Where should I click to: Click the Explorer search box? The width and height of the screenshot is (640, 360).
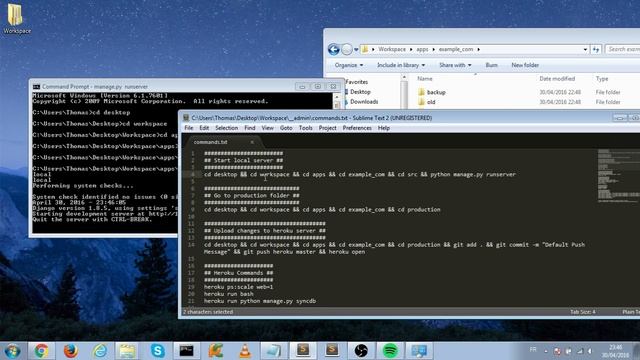tap(622, 49)
